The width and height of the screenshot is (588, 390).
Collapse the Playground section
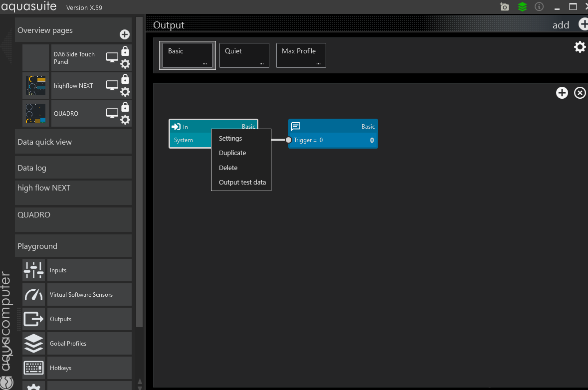73,246
